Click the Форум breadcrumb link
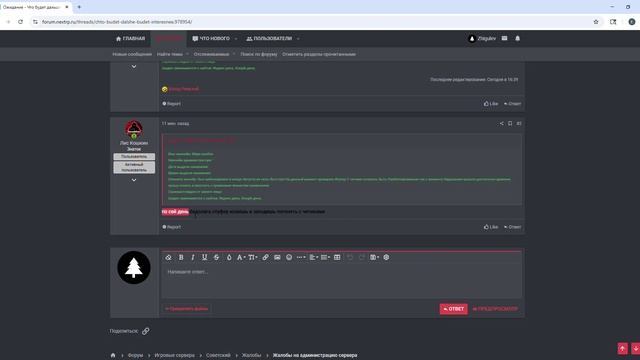 (136, 356)
